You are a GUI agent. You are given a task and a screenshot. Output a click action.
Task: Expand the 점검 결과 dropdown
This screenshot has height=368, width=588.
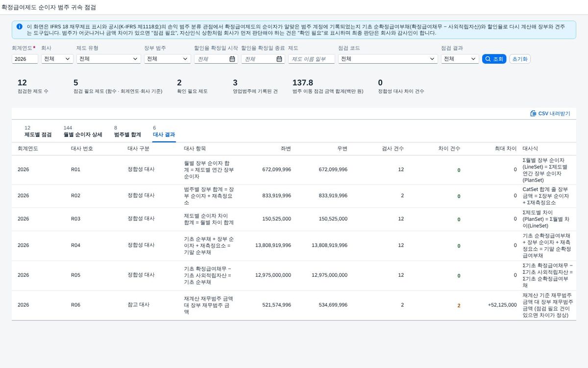tap(460, 59)
